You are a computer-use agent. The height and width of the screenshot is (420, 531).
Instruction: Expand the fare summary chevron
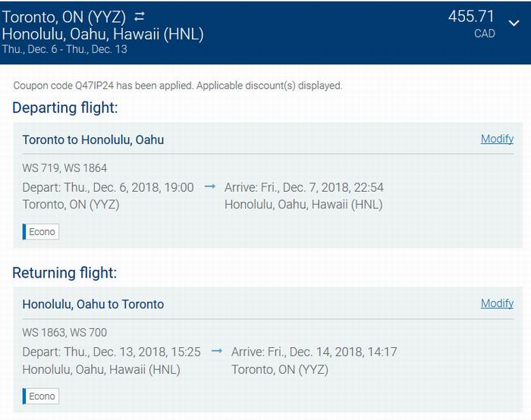514,23
